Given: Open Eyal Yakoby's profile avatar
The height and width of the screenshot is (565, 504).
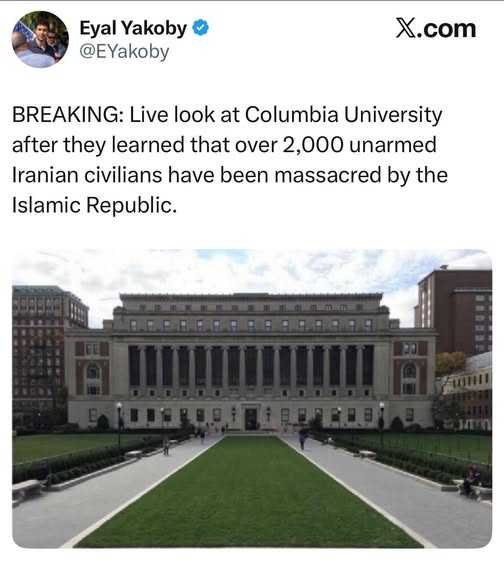Looking at the screenshot, I should (40, 39).
